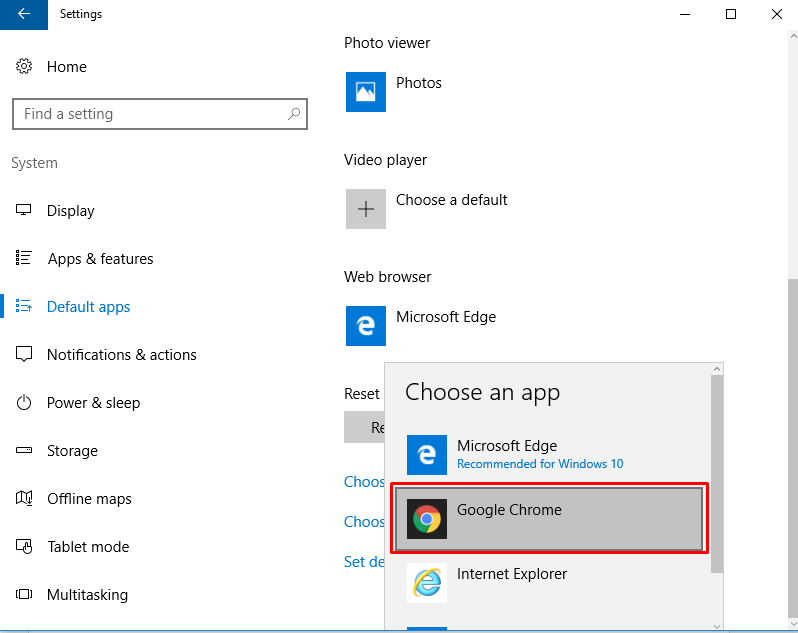Click the main page scroll-up arrow
The height and width of the screenshot is (633, 798).
[793, 37]
